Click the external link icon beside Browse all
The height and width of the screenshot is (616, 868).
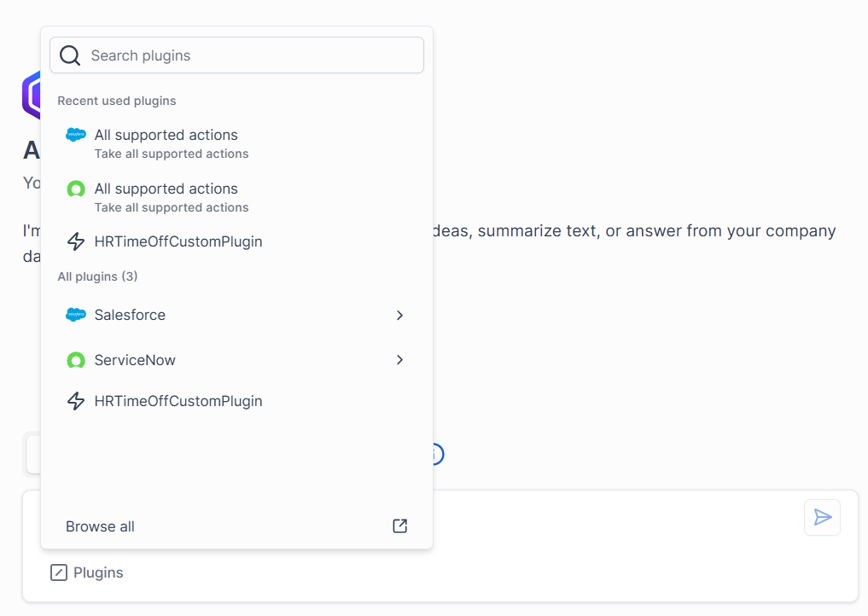click(x=399, y=526)
